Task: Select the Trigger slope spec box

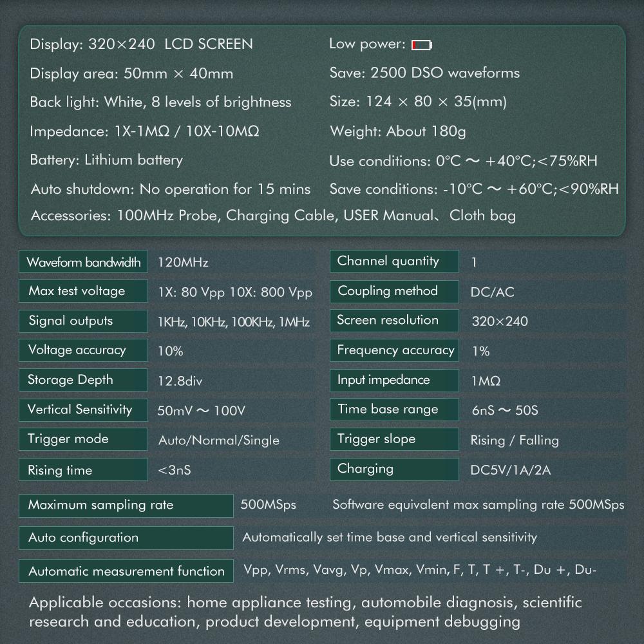Action: pos(394,439)
